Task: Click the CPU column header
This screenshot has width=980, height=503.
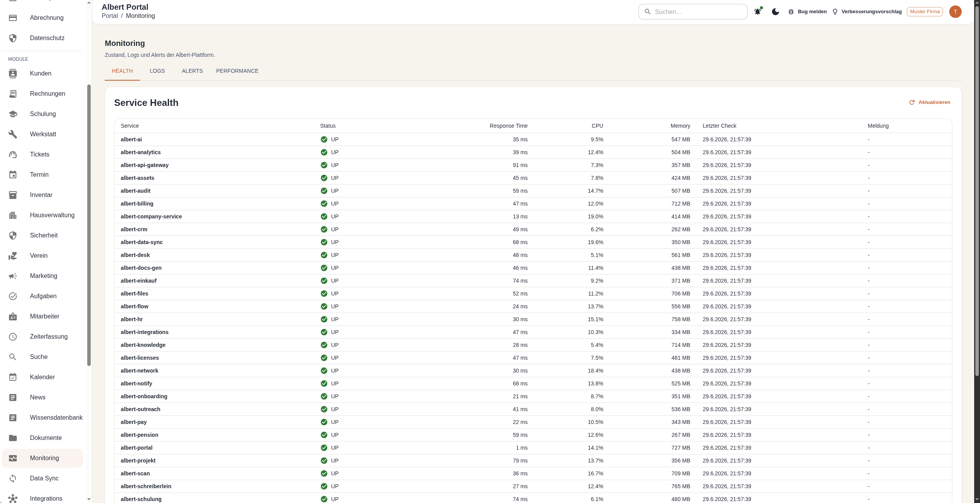Action: tap(598, 126)
